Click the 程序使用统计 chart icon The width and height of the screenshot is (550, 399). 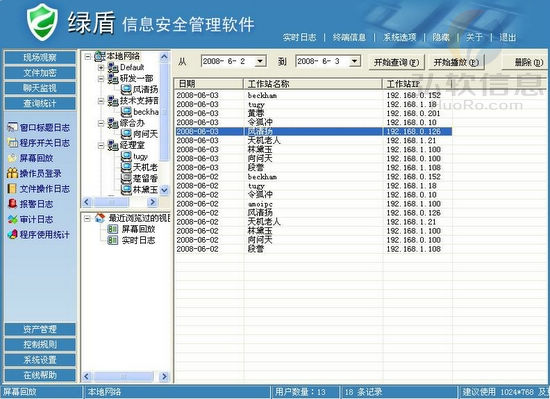tap(12, 234)
